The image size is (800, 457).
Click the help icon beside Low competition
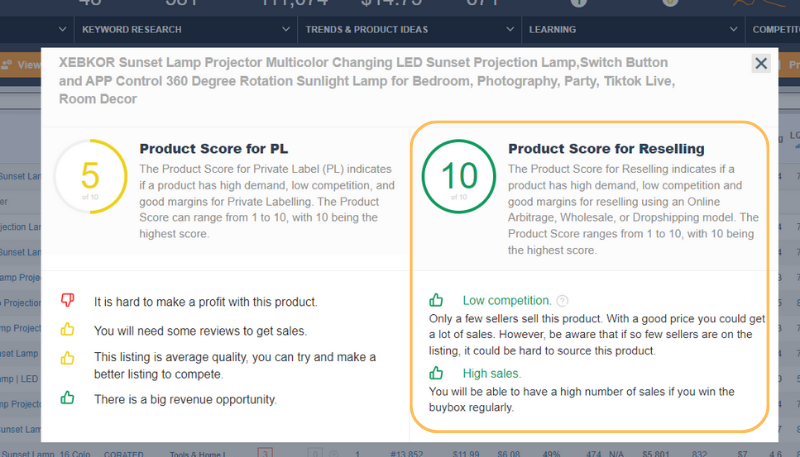coord(562,301)
